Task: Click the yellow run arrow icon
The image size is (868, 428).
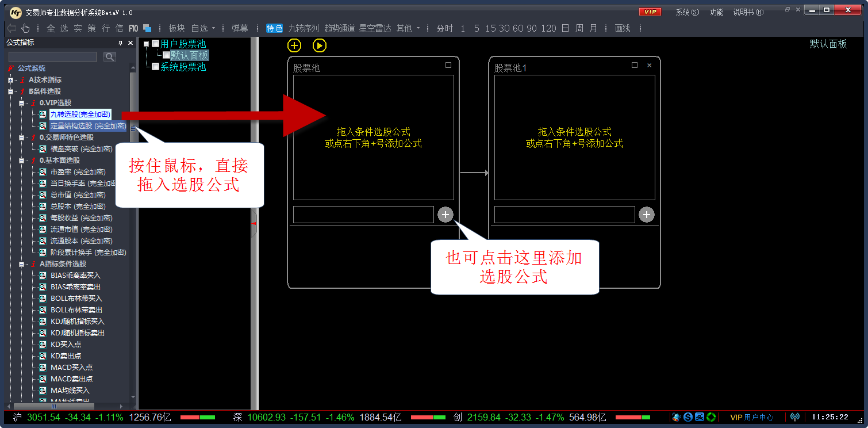Action: pyautogui.click(x=320, y=45)
